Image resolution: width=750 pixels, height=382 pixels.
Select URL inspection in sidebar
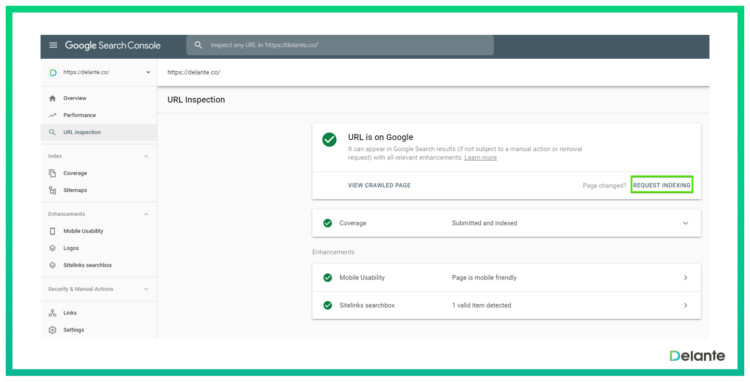click(x=99, y=132)
